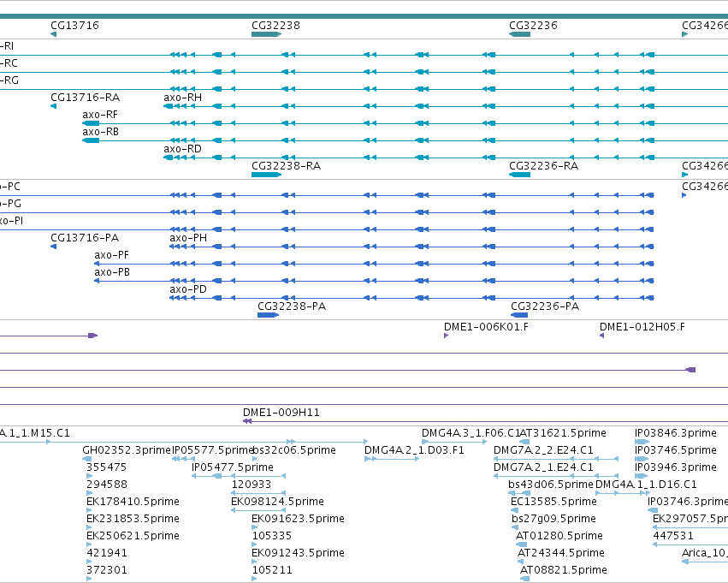The width and height of the screenshot is (728, 583).
Task: Select the axo-RH transcript label
Action: click(182, 98)
